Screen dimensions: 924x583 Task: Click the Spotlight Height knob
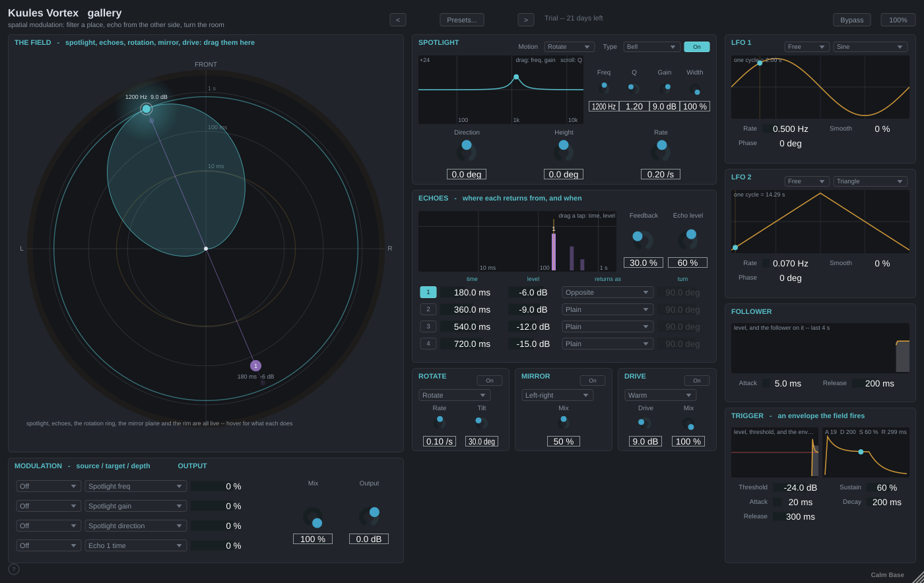tap(564, 150)
